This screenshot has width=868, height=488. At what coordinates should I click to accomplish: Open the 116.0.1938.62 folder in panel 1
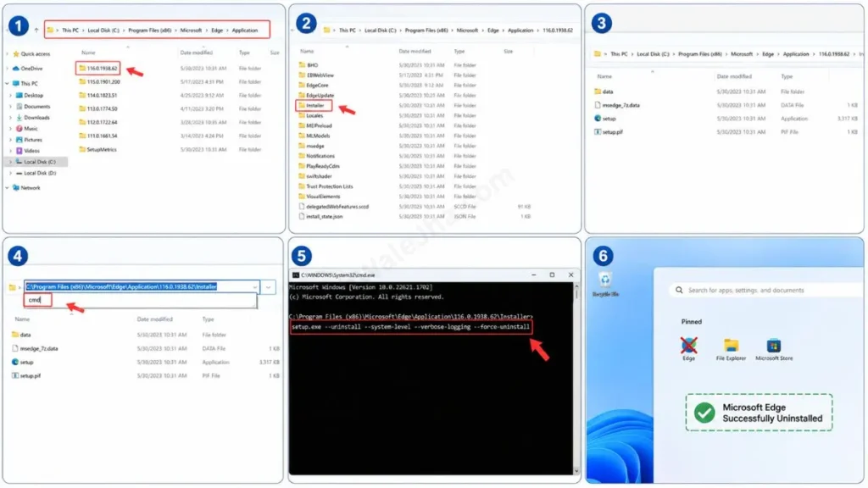tap(98, 68)
